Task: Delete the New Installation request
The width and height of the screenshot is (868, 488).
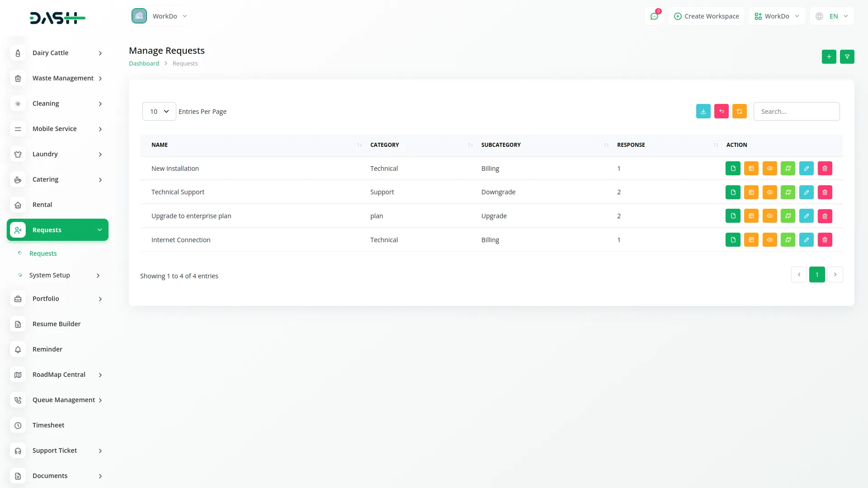Action: 825,169
